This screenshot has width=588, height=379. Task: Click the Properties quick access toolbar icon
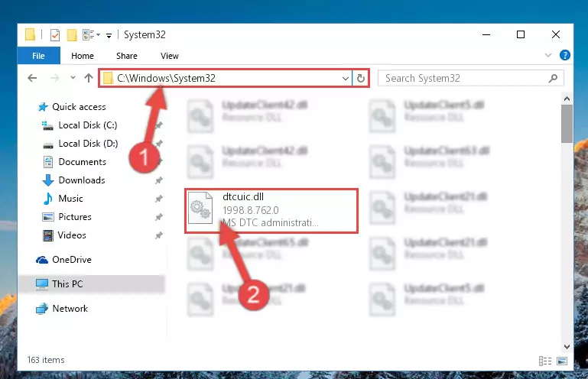tap(55, 35)
